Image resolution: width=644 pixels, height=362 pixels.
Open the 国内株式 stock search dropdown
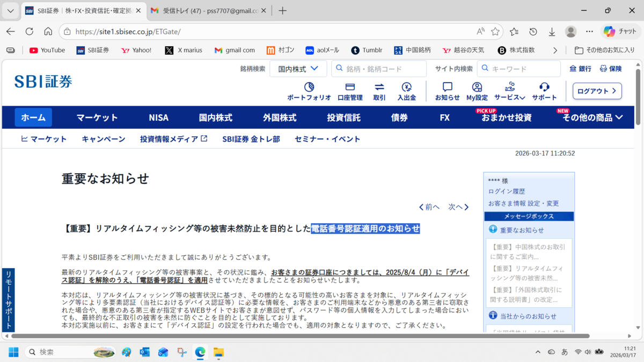298,69
